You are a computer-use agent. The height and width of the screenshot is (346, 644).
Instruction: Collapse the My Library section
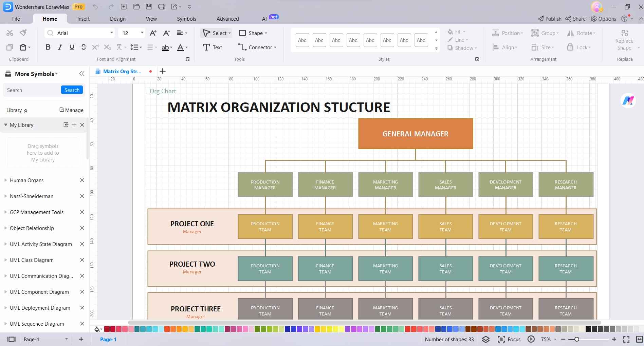pyautogui.click(x=6, y=125)
